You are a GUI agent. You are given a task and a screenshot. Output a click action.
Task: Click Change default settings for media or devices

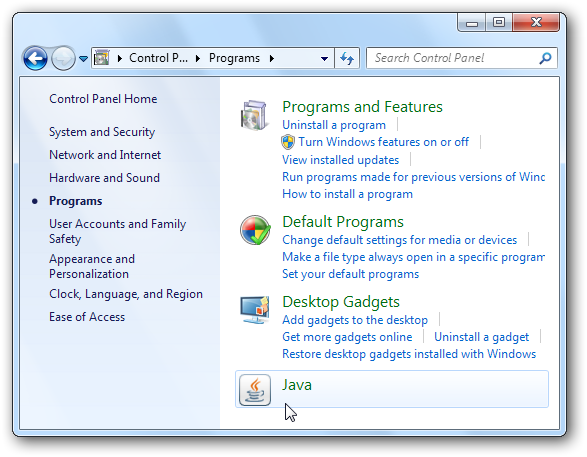click(399, 240)
